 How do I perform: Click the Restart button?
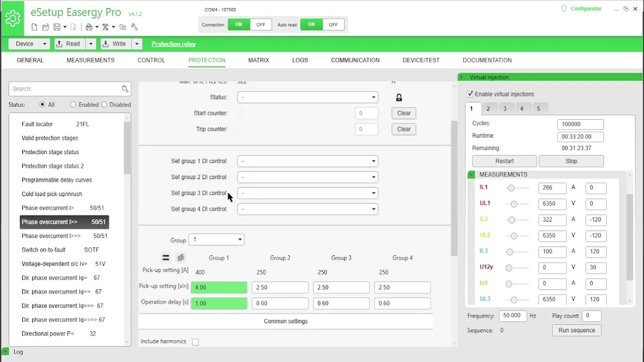click(x=504, y=161)
